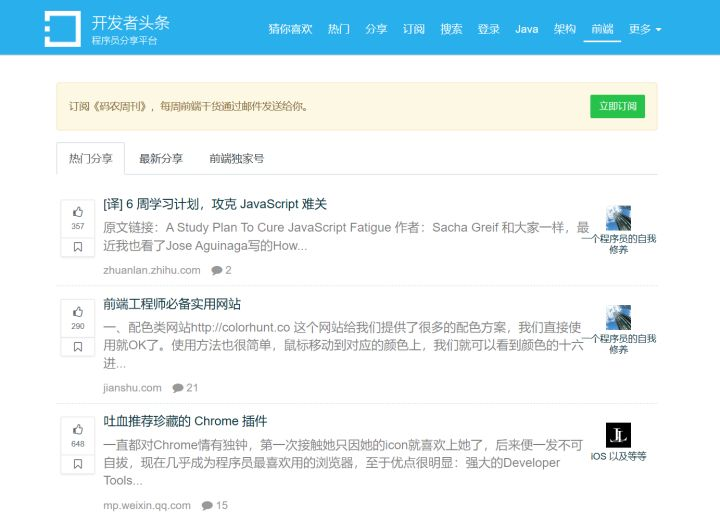The image size is (720, 520).
Task: Click the 290 like count
Action: (x=78, y=326)
